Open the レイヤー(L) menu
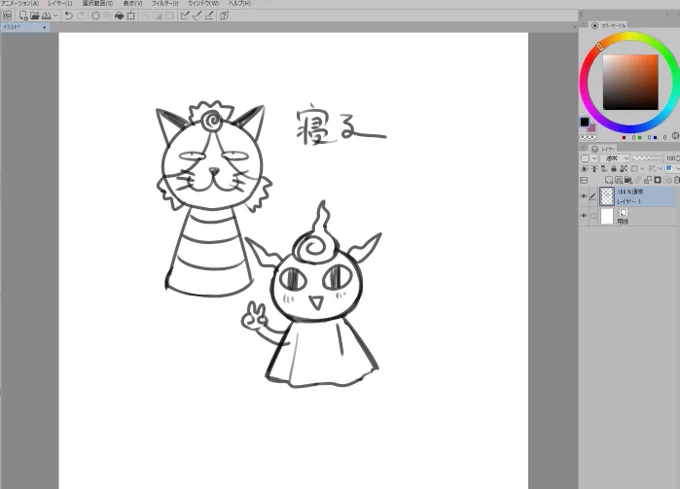Viewport: 680px width, 489px height. [60, 3]
